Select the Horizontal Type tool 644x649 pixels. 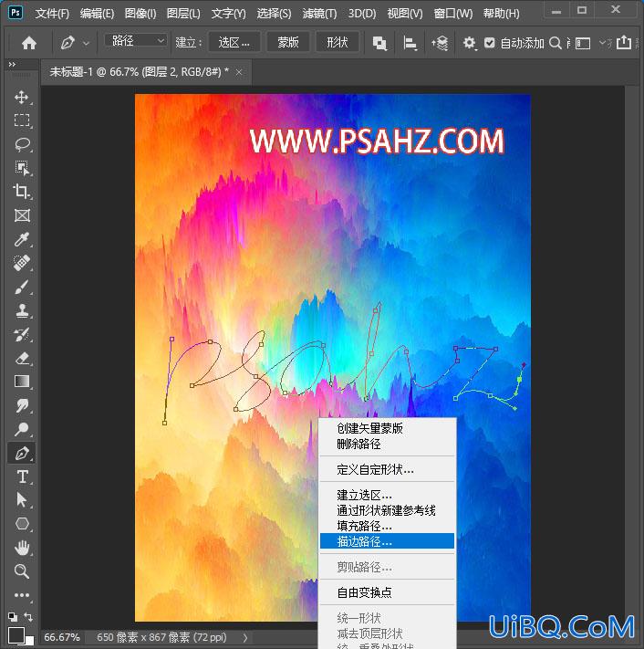(22, 476)
